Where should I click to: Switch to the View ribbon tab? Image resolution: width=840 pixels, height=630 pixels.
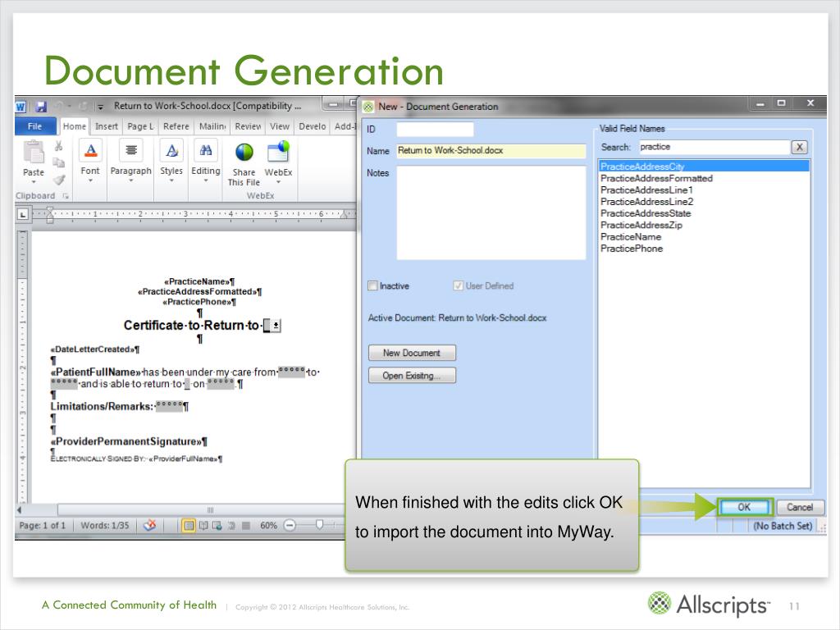click(x=280, y=126)
